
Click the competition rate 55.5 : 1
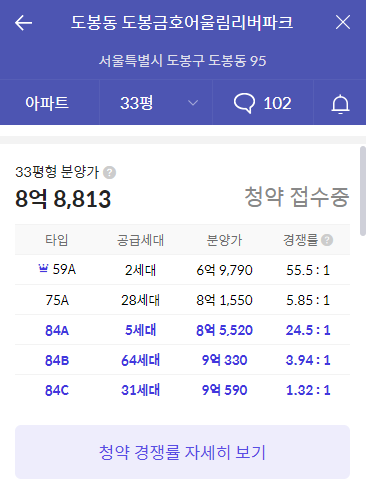(308, 270)
